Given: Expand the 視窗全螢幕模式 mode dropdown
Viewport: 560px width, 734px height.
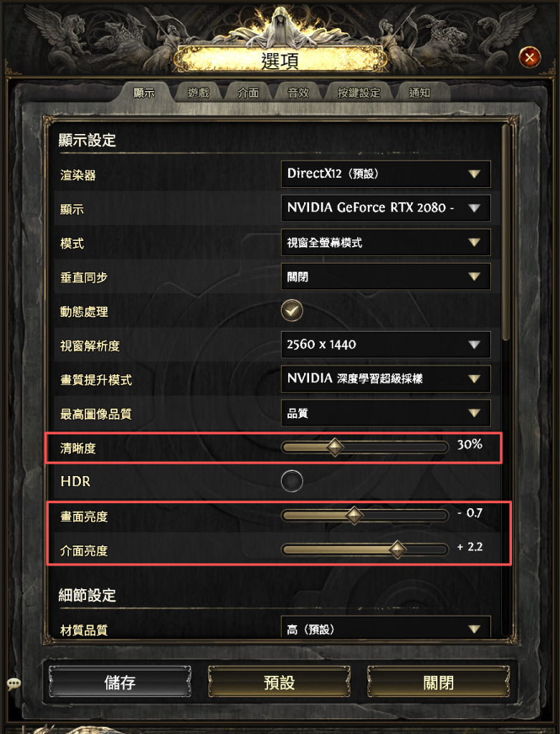Looking at the screenshot, I should (386, 242).
